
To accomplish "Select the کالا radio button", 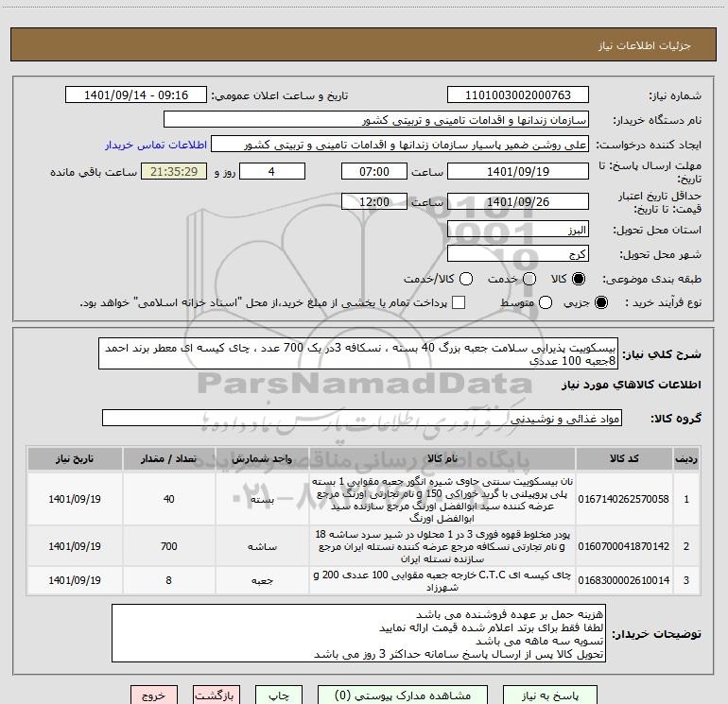I will 579,279.
